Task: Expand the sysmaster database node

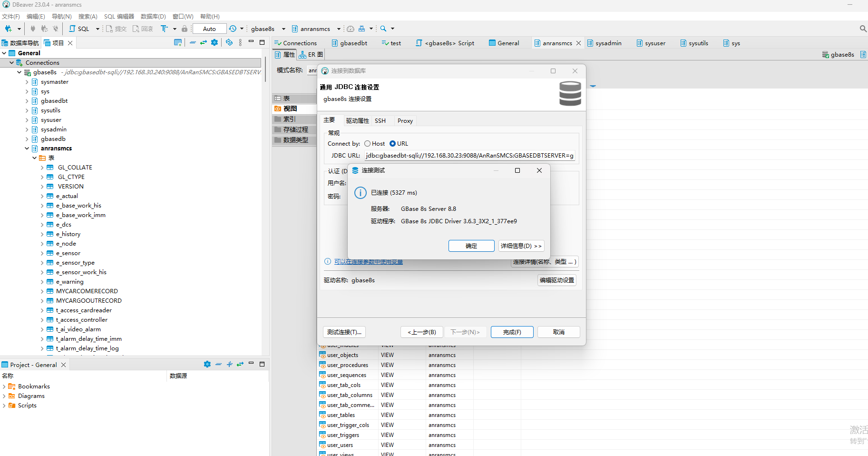Action: pos(27,82)
